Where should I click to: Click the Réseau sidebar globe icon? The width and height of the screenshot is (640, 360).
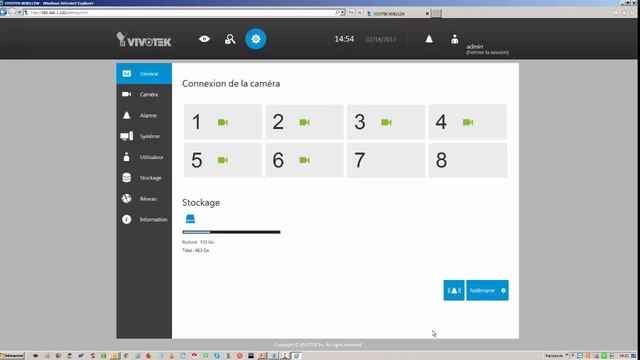[127, 198]
